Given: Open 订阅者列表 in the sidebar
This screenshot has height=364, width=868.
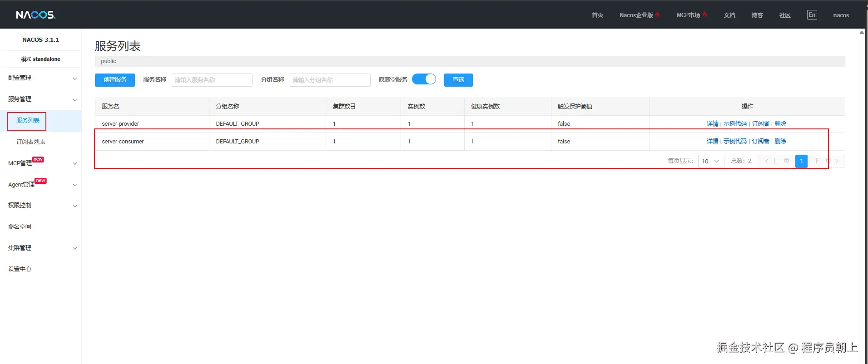Looking at the screenshot, I should click(x=31, y=142).
